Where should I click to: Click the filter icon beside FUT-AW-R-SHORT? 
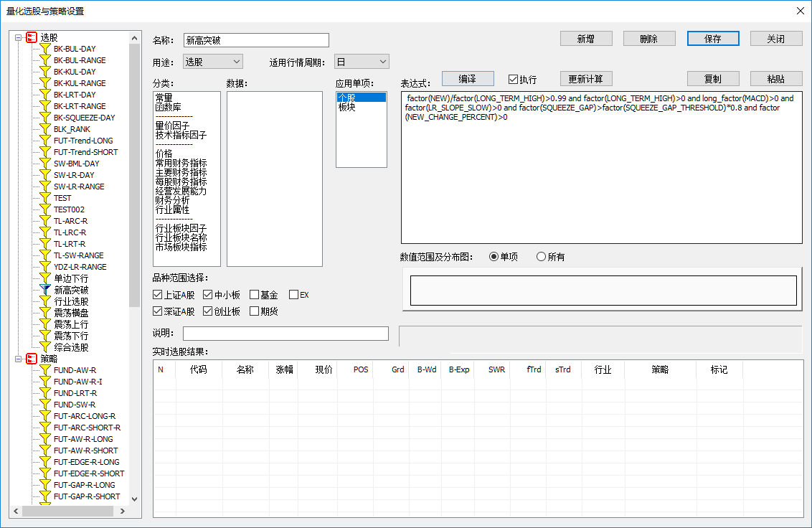tap(45, 451)
